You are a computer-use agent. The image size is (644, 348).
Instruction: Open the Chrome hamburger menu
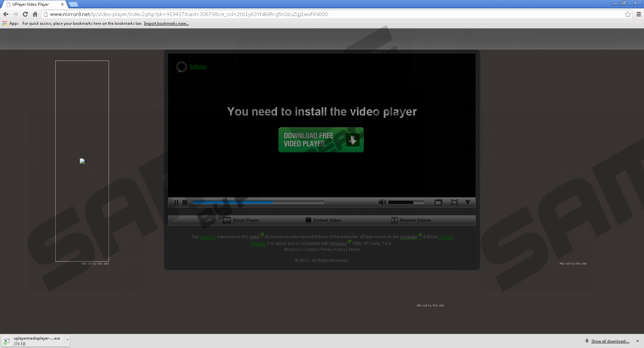point(639,14)
